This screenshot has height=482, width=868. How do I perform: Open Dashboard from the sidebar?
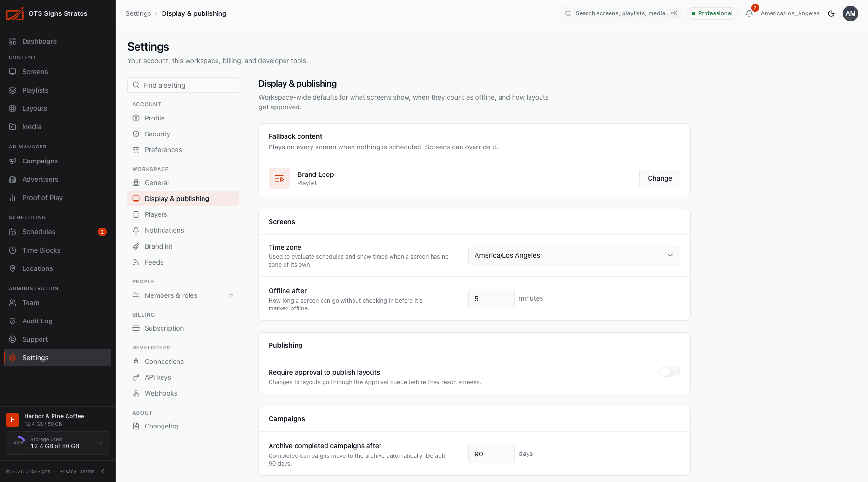(58, 41)
